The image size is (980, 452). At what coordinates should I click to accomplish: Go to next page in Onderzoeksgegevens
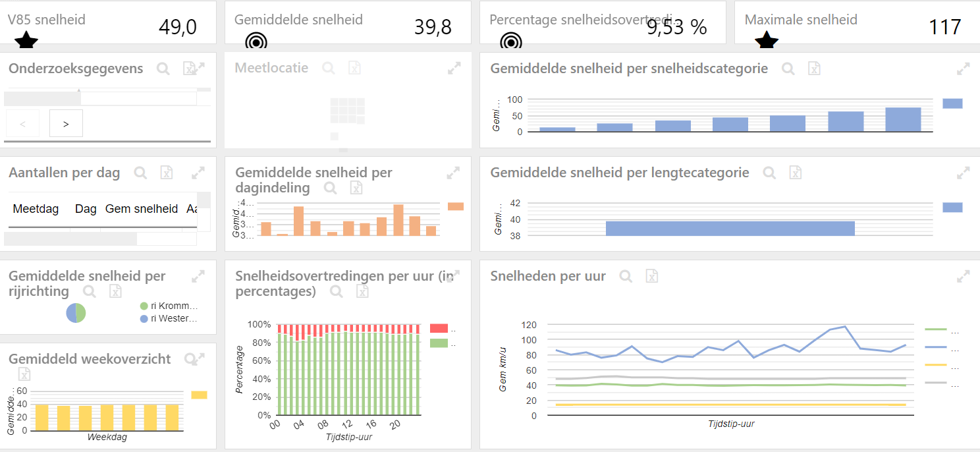(x=66, y=123)
